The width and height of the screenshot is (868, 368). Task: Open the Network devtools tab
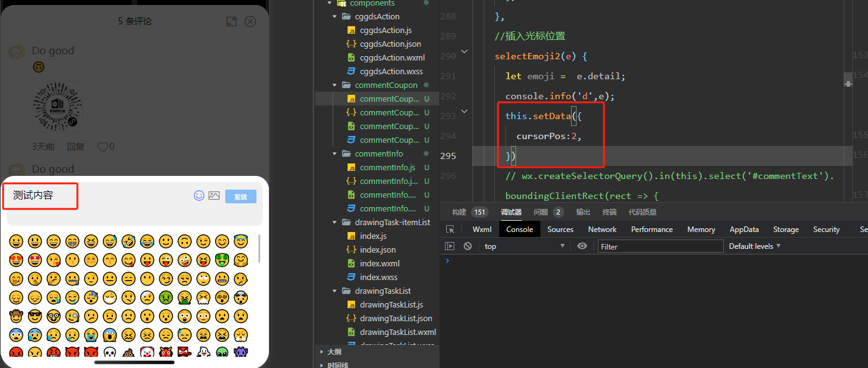pos(602,230)
